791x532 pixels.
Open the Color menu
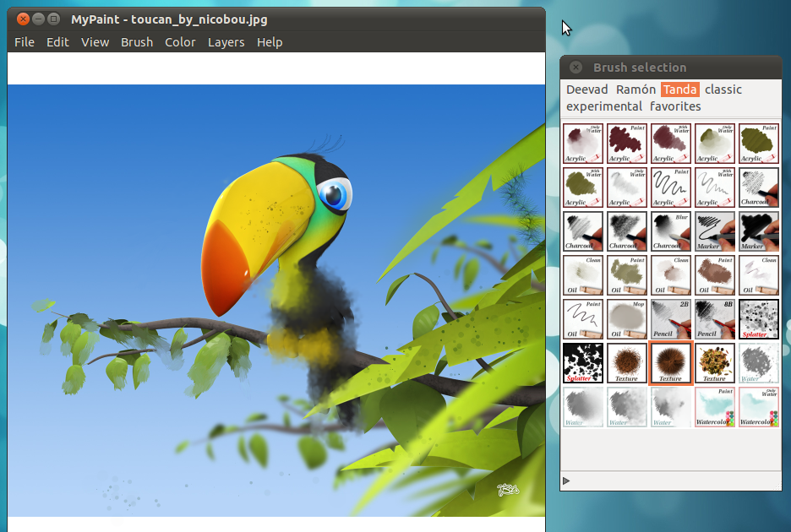pos(180,42)
